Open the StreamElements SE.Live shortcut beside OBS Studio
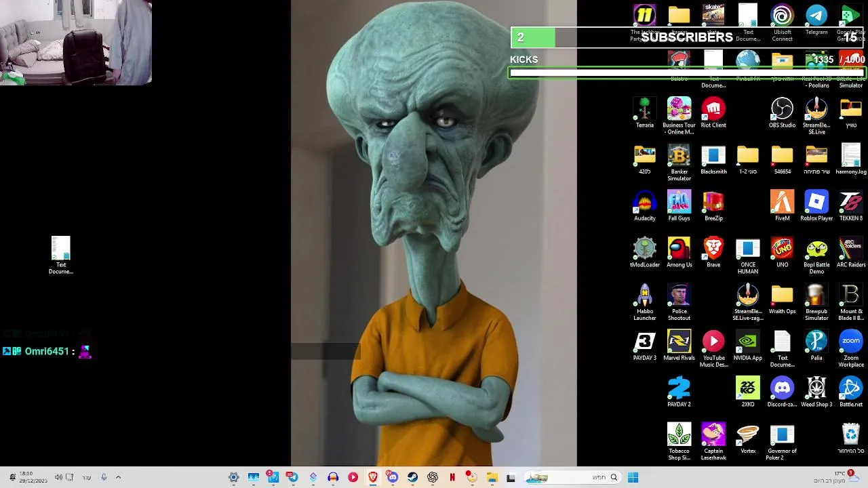Image resolution: width=868 pixels, height=488 pixels. coord(816,116)
